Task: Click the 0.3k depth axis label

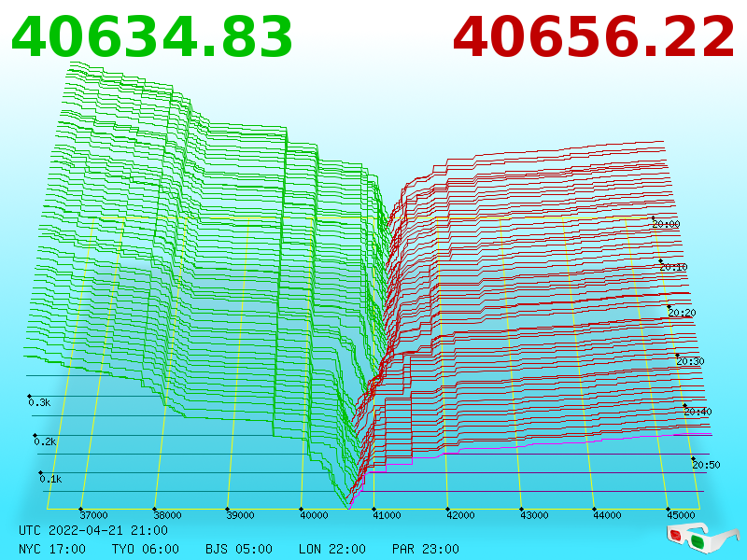Action: point(39,402)
